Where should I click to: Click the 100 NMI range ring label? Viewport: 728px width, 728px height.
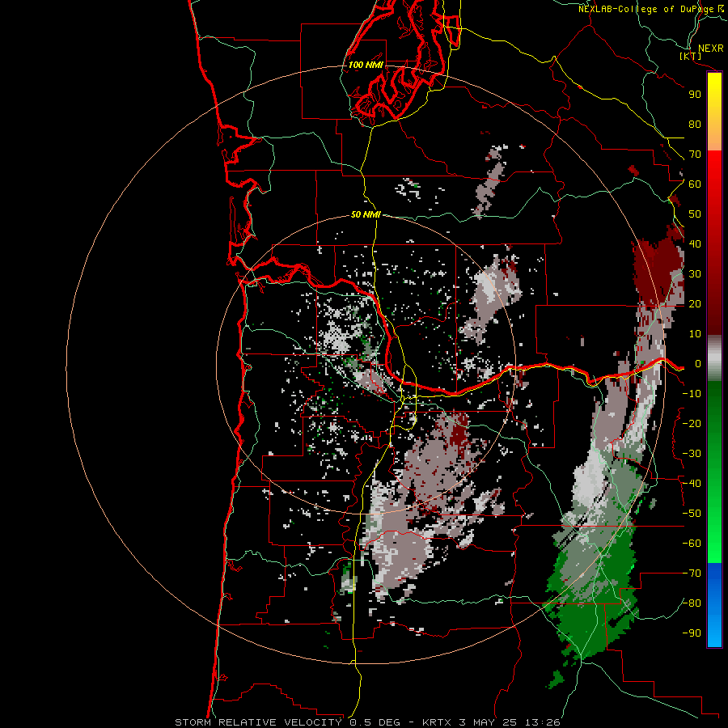366,65
